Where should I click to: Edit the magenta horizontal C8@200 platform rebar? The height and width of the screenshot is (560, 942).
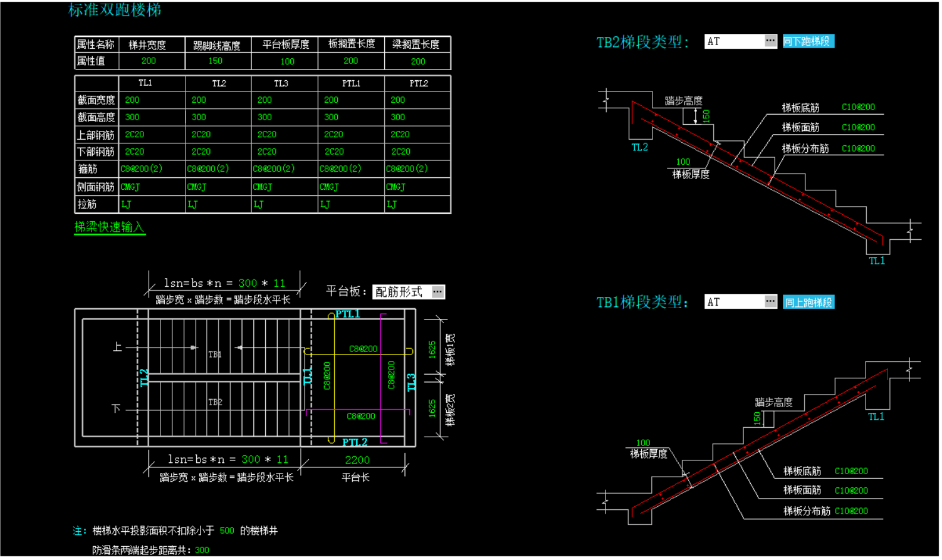(x=360, y=416)
